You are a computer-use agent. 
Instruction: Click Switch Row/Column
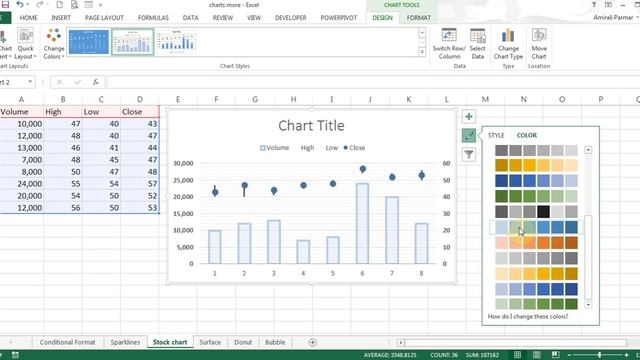tap(449, 44)
